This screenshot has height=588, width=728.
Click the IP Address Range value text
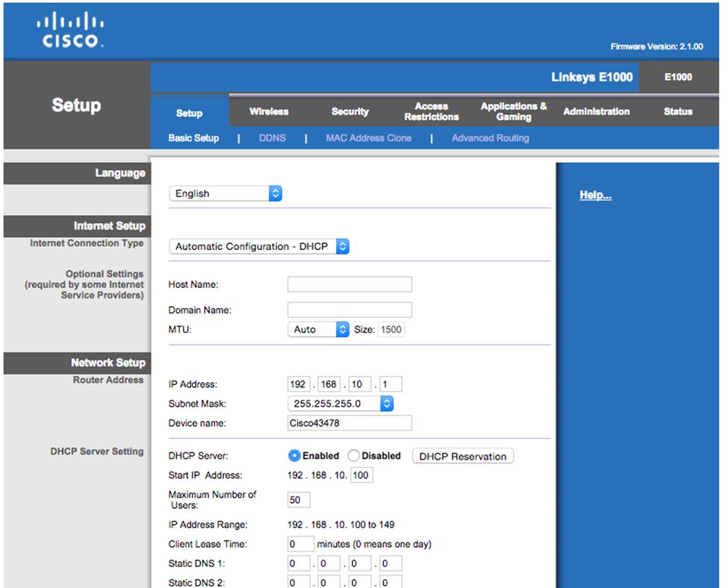[x=341, y=525]
